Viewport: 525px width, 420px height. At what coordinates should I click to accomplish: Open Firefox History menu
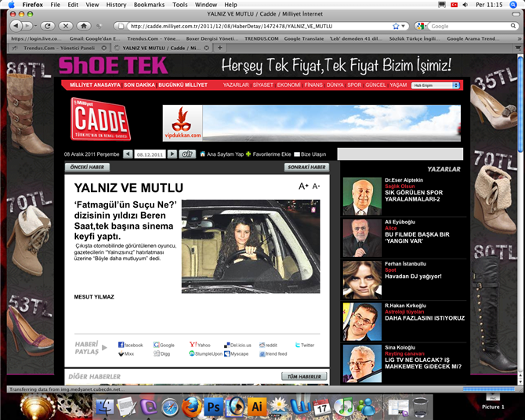point(116,5)
